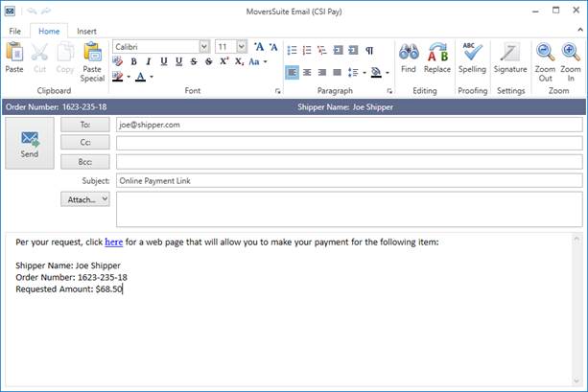Click the Replace tool icon
Viewport: 588px width, 392px height.
437,57
